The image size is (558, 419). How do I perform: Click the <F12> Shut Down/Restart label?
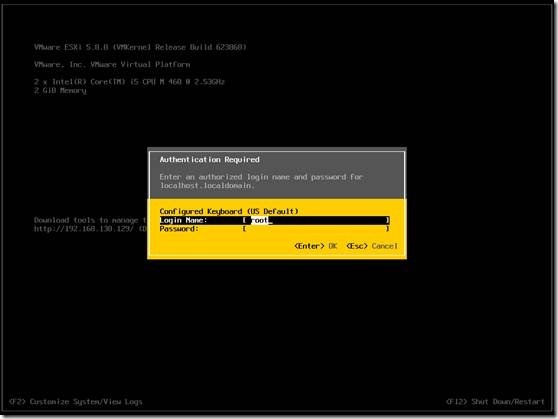pos(495,402)
